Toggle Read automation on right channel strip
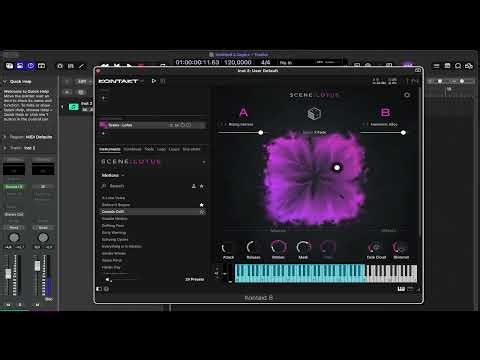 tap(43, 228)
